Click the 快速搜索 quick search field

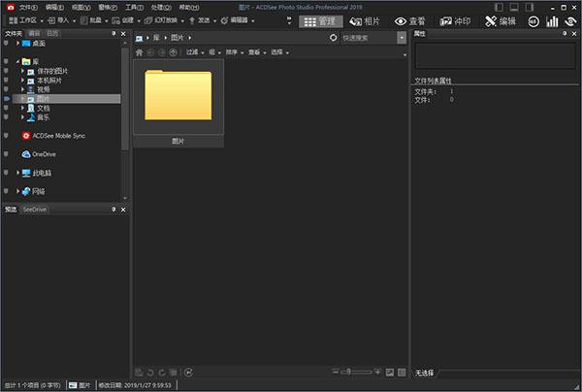369,38
